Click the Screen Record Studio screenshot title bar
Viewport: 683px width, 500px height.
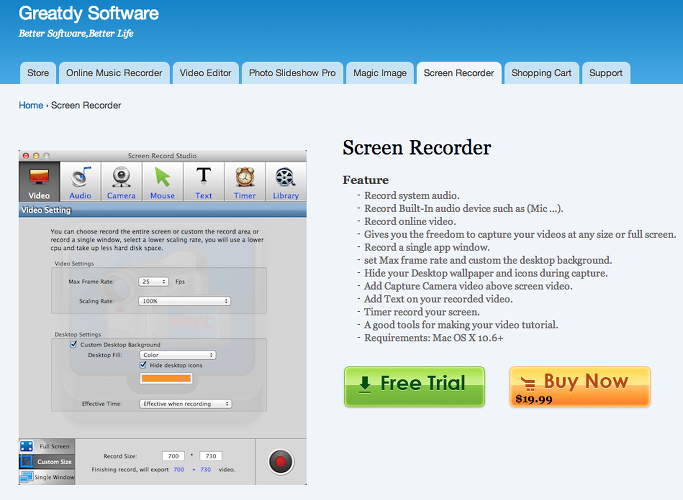pyautogui.click(x=162, y=155)
